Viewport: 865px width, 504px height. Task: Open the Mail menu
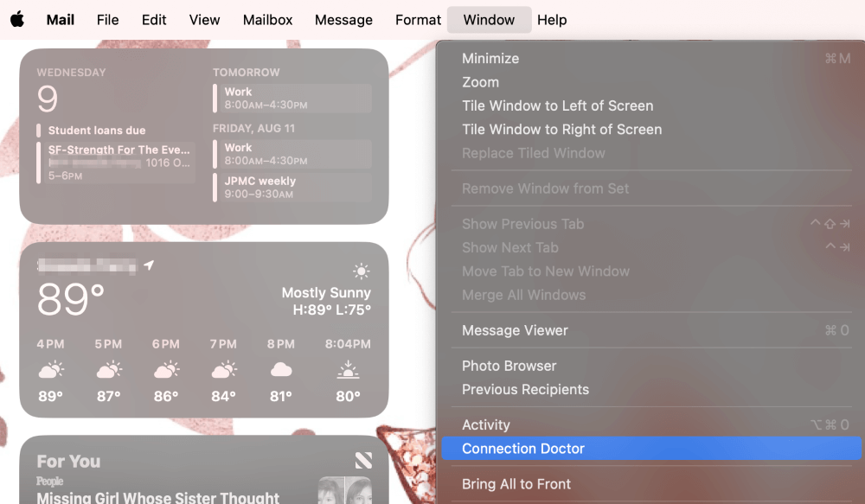pyautogui.click(x=61, y=20)
